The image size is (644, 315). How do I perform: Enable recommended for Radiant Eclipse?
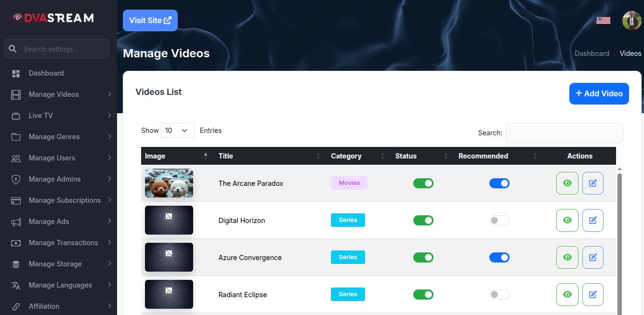coord(499,294)
